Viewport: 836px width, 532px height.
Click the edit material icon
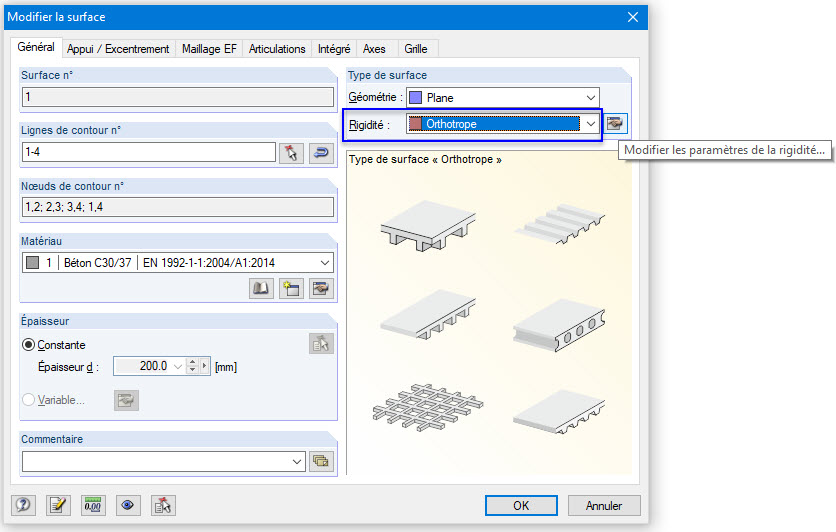[321, 288]
